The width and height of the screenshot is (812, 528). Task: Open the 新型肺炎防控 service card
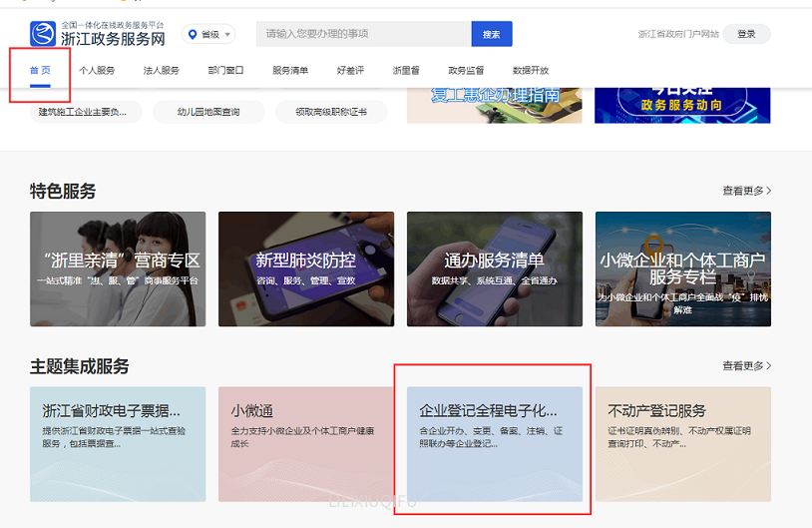tap(306, 268)
